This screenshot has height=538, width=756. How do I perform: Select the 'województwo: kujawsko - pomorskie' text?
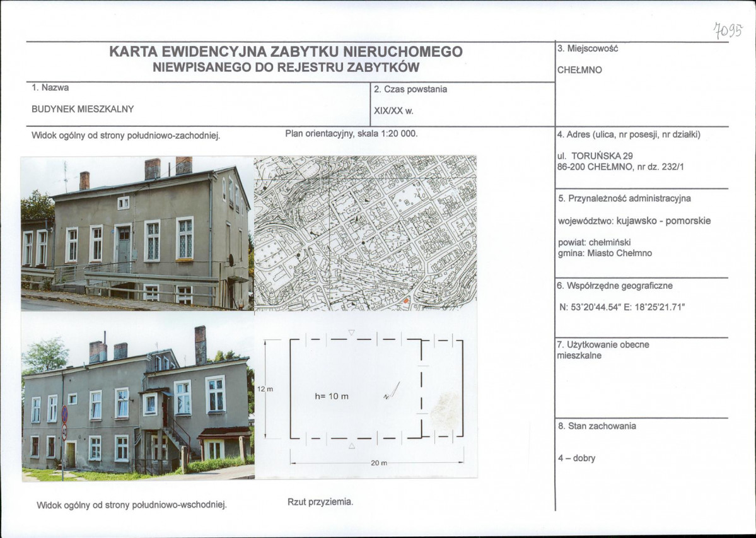[634, 221]
